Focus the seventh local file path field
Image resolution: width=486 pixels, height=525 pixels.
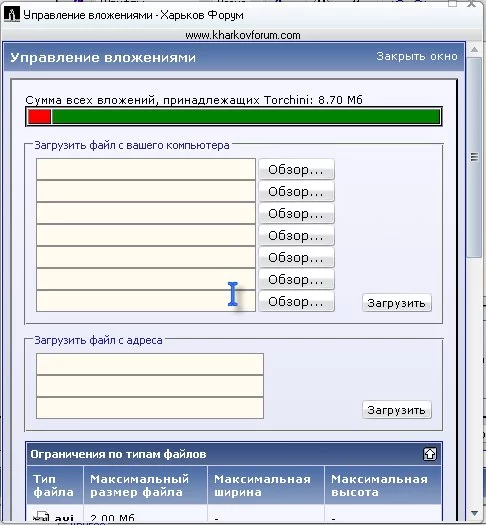tap(146, 301)
